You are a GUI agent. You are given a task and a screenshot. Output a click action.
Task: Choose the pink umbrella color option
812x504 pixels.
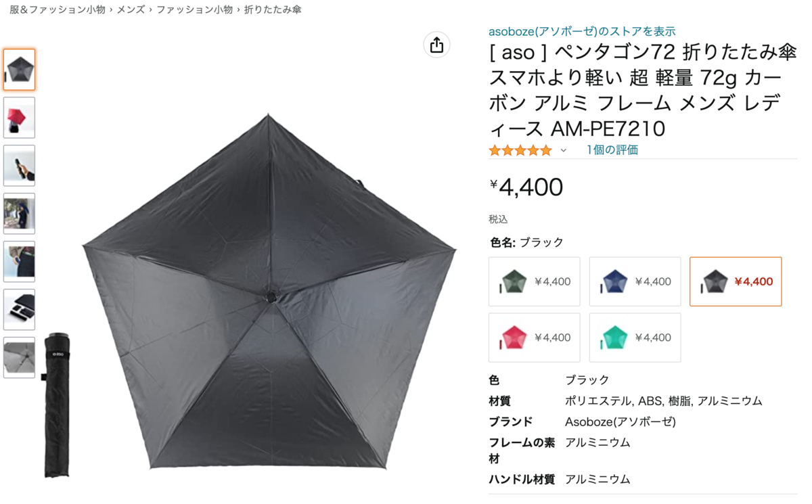click(x=534, y=338)
